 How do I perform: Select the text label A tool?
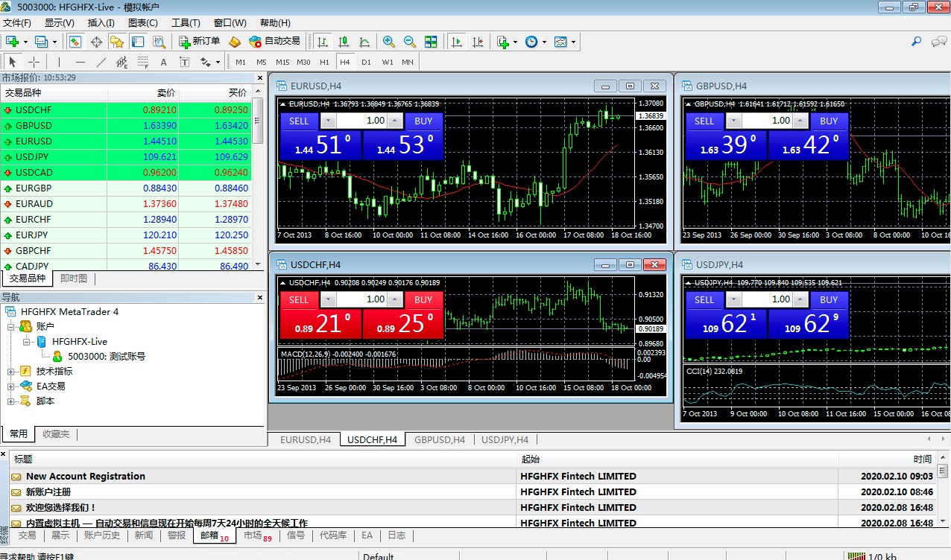tap(164, 62)
